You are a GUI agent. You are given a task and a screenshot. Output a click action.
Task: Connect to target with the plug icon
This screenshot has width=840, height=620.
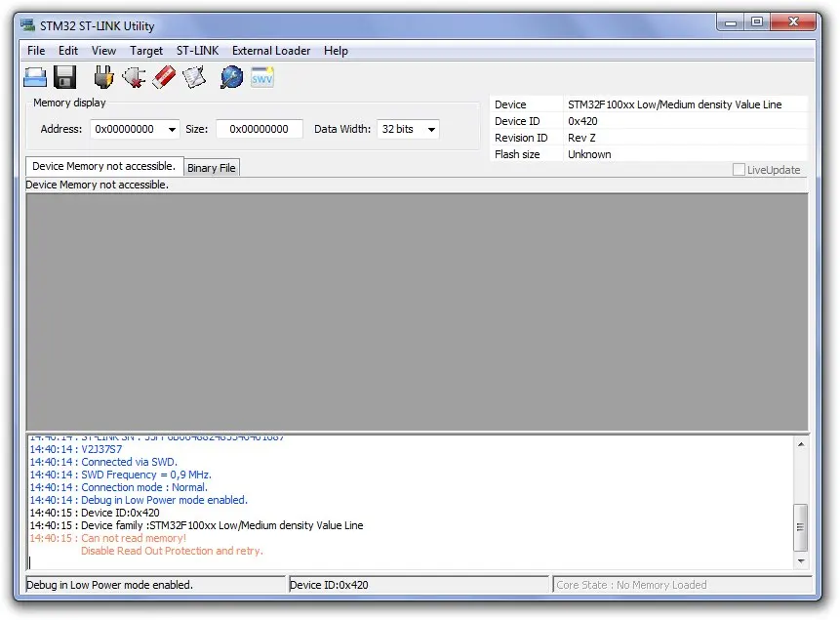(103, 77)
